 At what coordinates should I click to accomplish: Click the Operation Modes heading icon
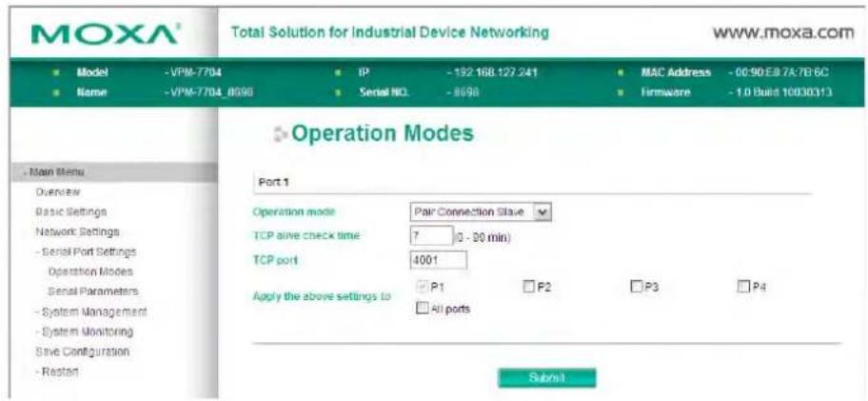click(280, 134)
